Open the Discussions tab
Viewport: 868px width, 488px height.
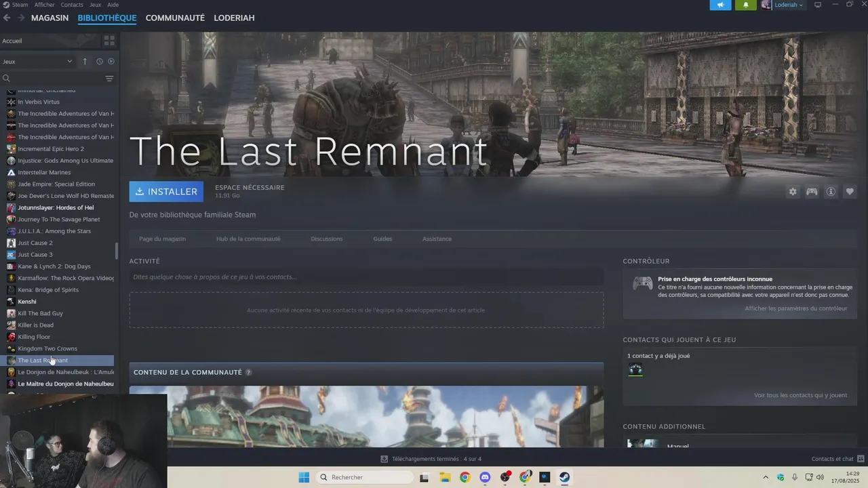pos(327,239)
